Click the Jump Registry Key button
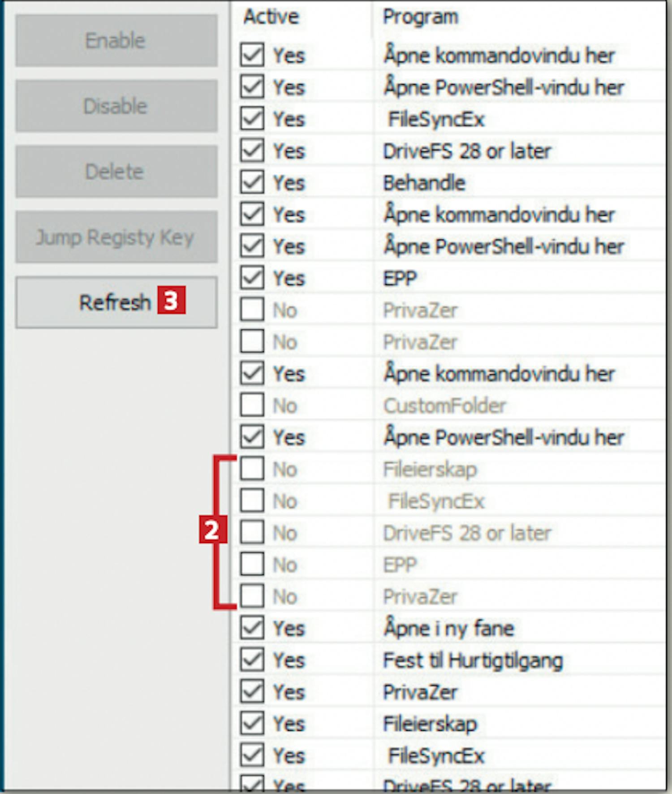Viewport: 672px width, 794px height. [x=116, y=237]
